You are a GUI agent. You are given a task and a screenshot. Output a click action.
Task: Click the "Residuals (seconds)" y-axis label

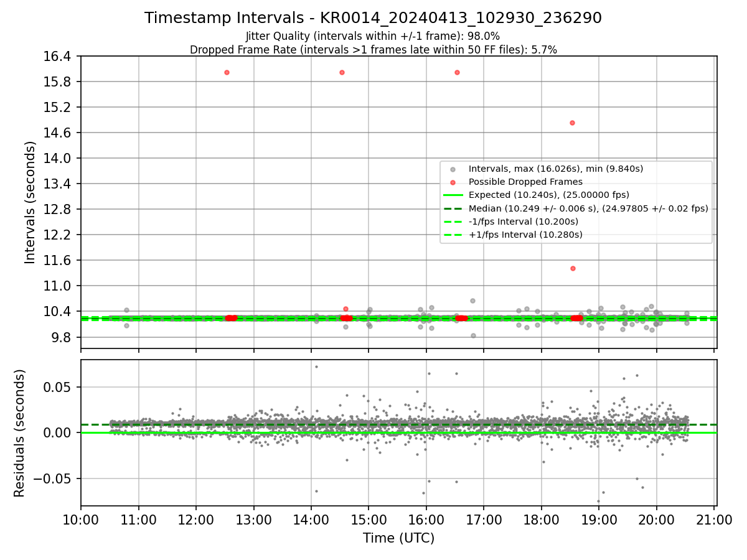click(20, 433)
